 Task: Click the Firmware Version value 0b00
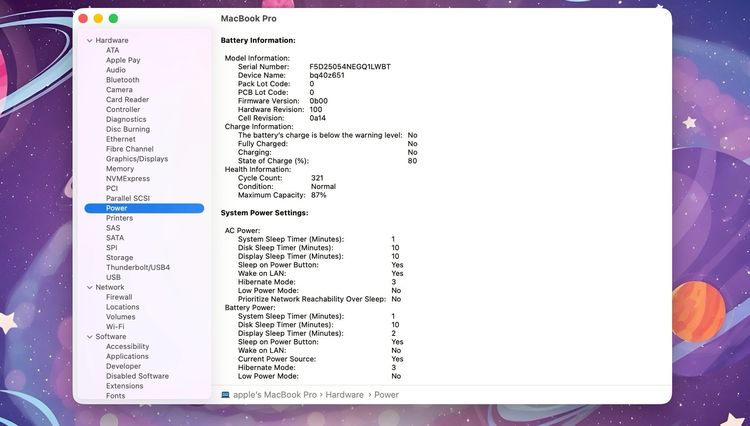point(319,101)
